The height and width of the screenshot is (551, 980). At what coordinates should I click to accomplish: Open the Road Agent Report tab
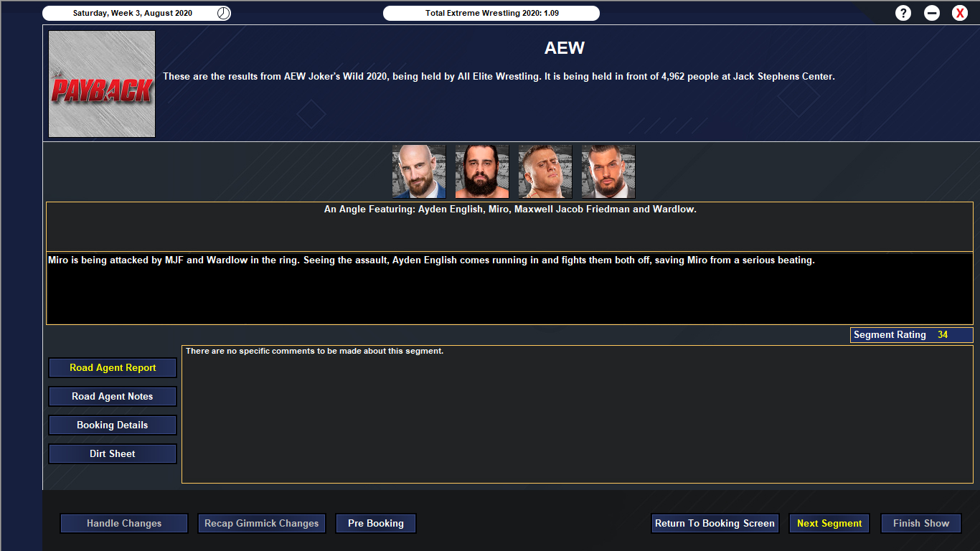point(113,367)
